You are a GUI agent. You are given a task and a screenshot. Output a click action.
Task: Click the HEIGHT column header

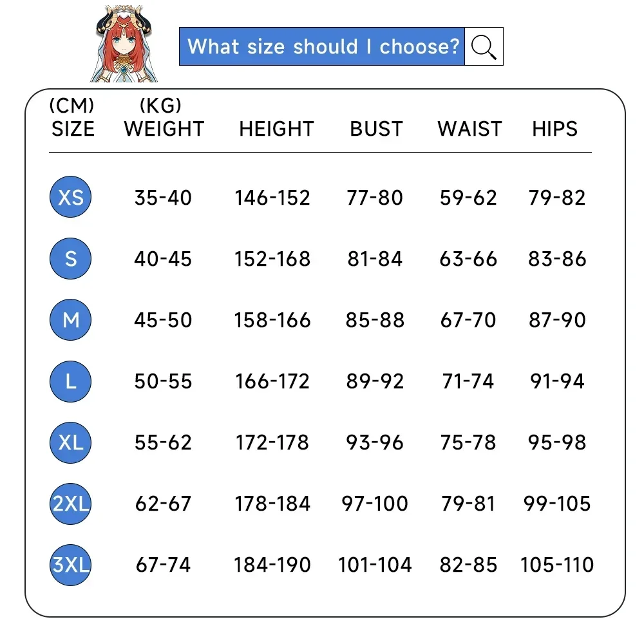[276, 129]
